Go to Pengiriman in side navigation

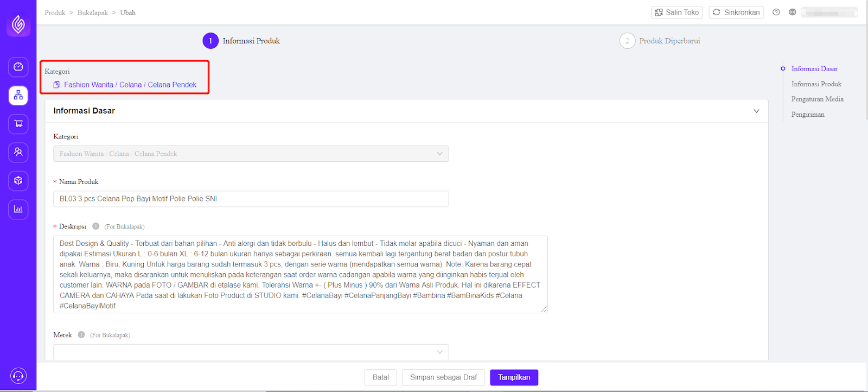tap(808, 115)
